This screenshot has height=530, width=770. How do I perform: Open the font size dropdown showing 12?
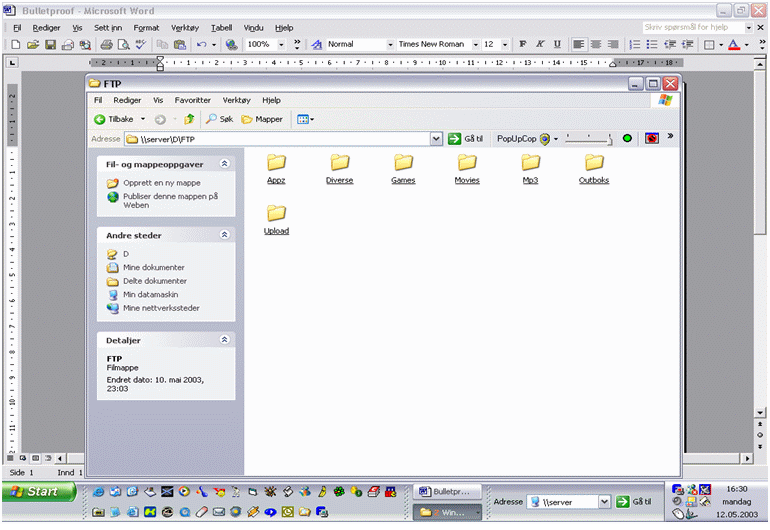pos(505,45)
